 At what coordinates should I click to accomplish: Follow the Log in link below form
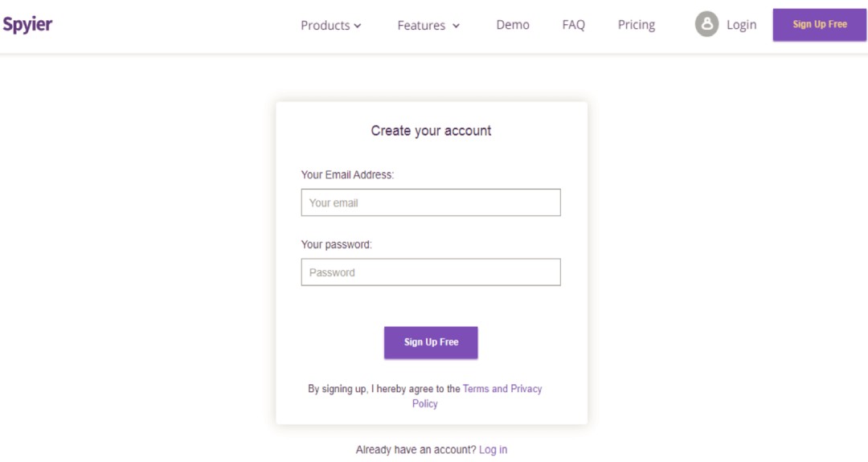click(x=493, y=450)
